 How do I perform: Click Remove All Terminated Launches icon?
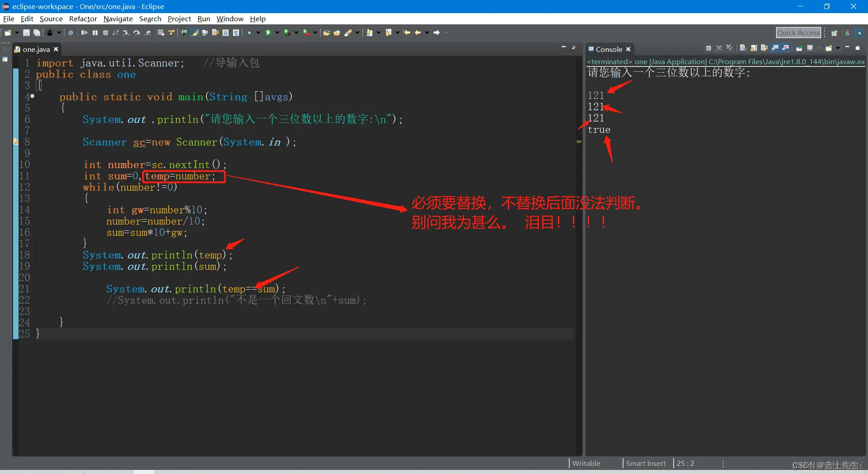click(x=729, y=48)
